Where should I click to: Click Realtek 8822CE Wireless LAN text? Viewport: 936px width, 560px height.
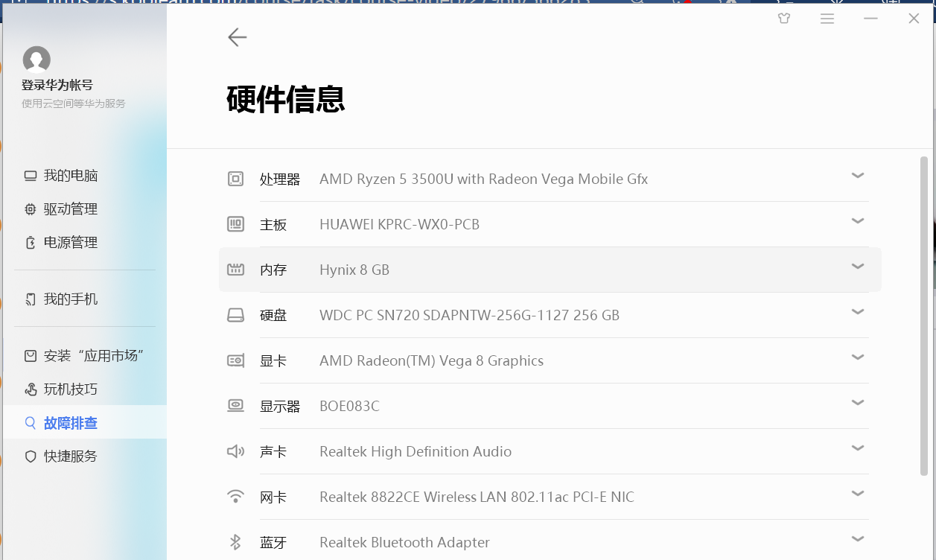pyautogui.click(x=477, y=497)
